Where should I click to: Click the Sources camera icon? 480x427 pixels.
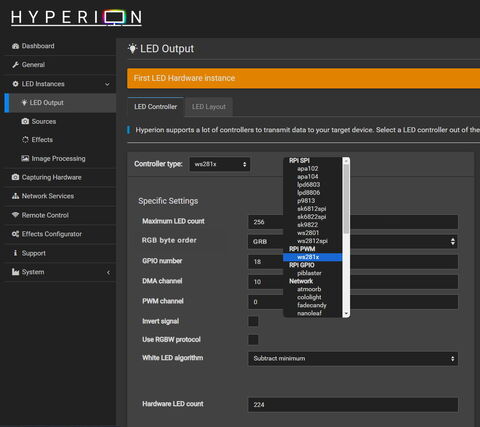click(25, 121)
